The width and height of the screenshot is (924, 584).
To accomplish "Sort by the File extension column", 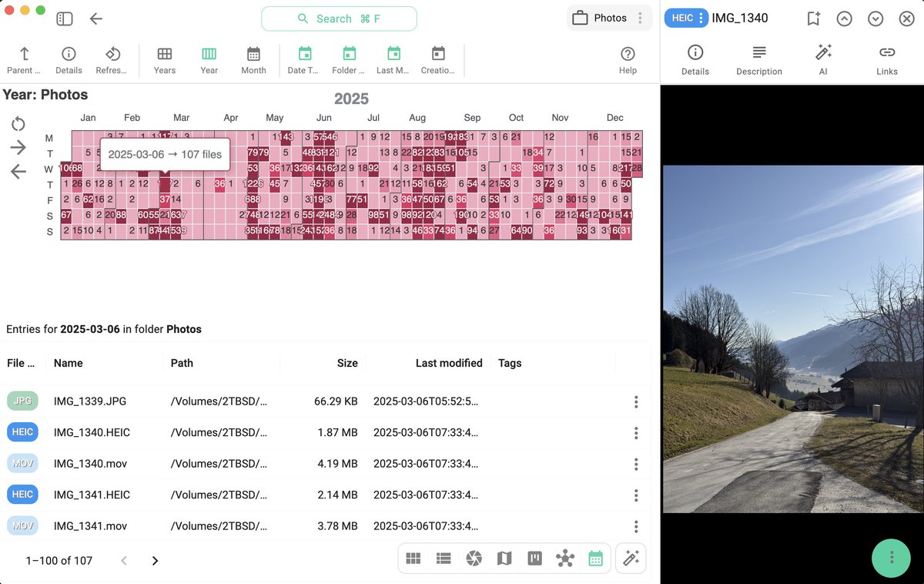I will tap(21, 363).
